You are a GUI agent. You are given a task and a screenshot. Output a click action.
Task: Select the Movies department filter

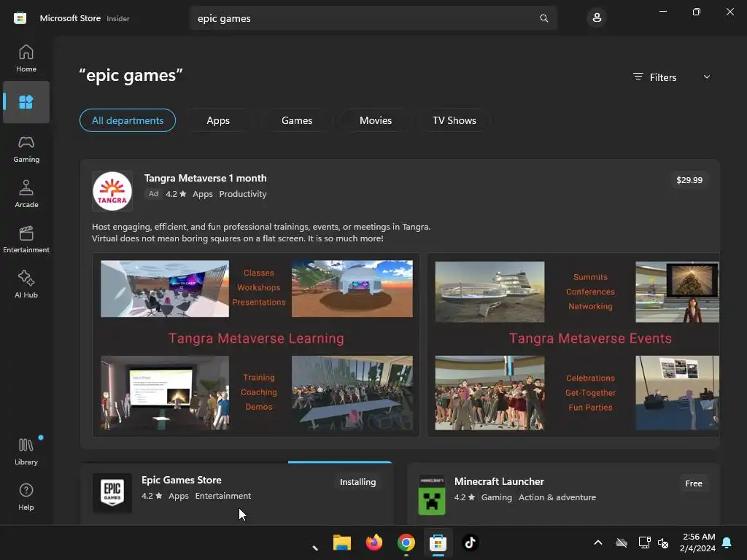tap(376, 120)
